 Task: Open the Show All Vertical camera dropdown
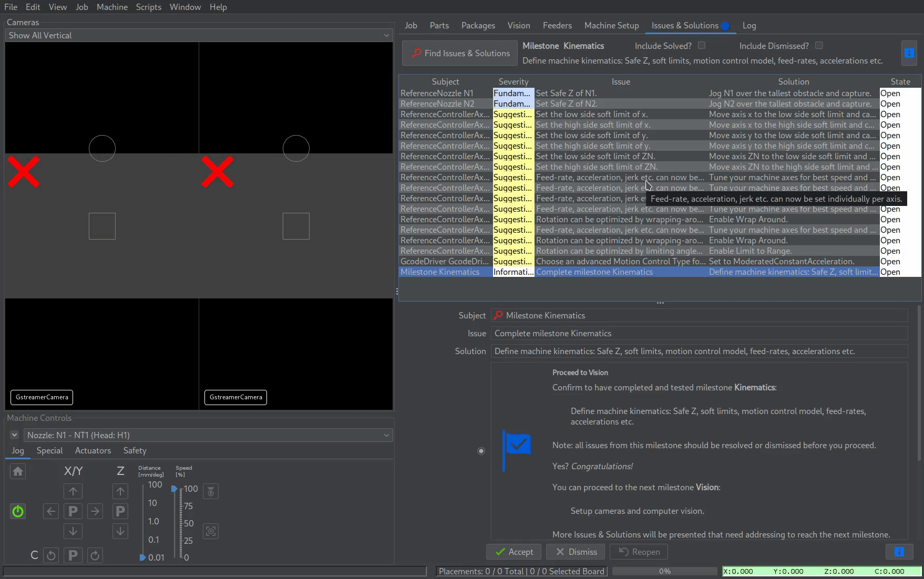[x=198, y=35]
